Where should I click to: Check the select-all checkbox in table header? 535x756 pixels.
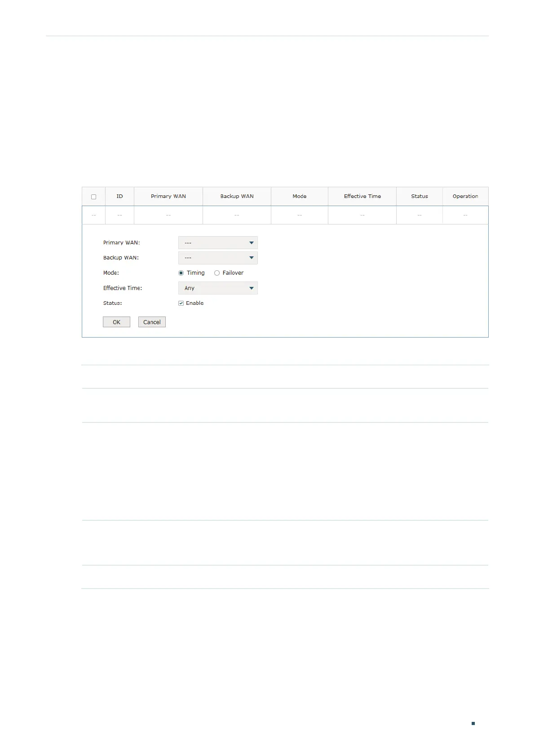pyautogui.click(x=93, y=197)
